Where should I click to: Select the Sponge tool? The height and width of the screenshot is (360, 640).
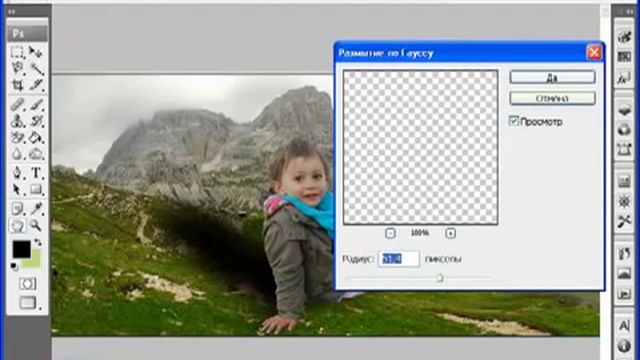click(36, 154)
